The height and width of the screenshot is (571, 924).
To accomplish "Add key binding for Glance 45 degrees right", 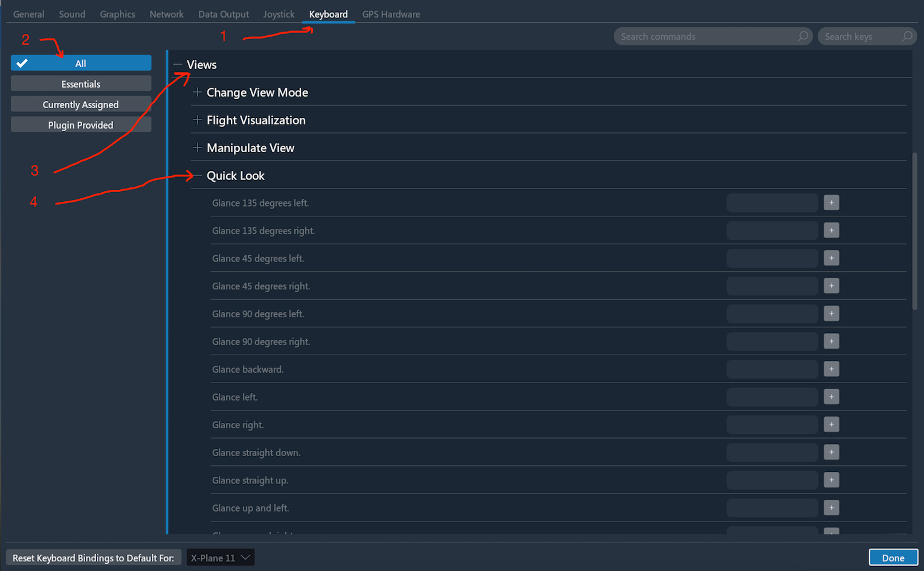I will pos(832,286).
